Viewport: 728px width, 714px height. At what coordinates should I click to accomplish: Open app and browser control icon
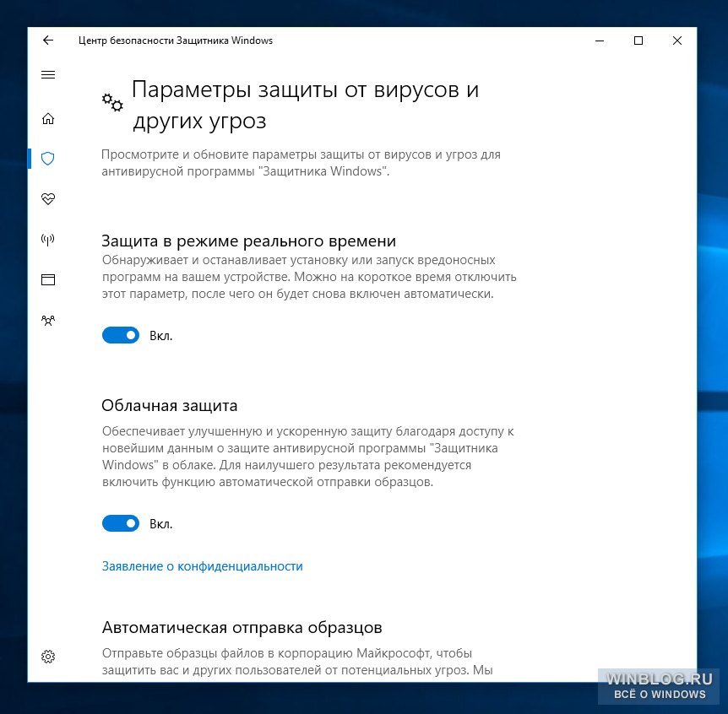[x=48, y=279]
